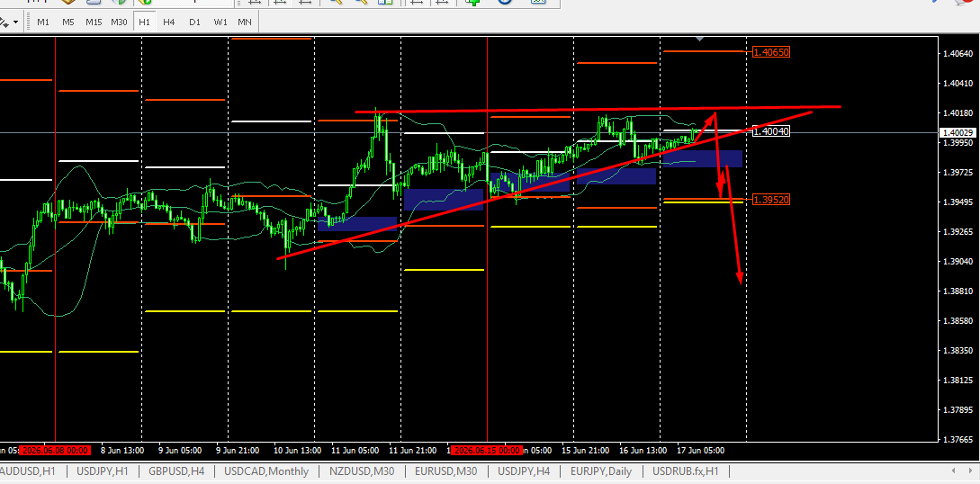Click the 1.40640 price scale value

pos(959,53)
